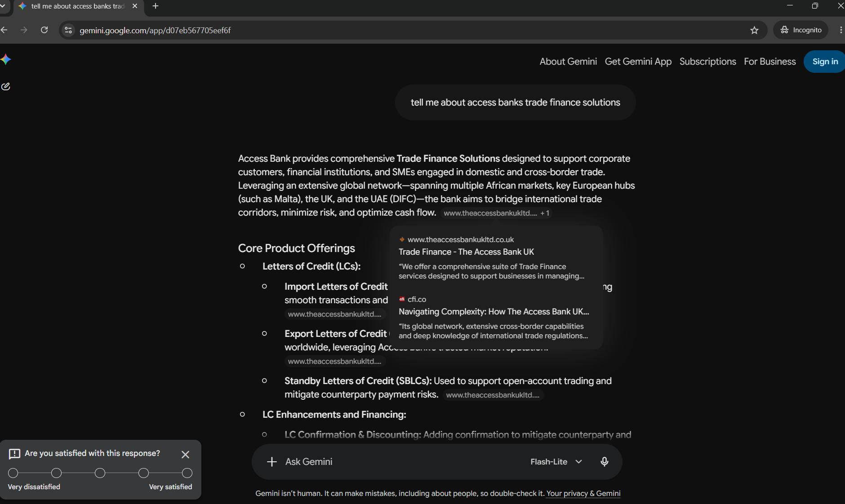Dismiss the satisfaction survey popup

click(x=185, y=455)
